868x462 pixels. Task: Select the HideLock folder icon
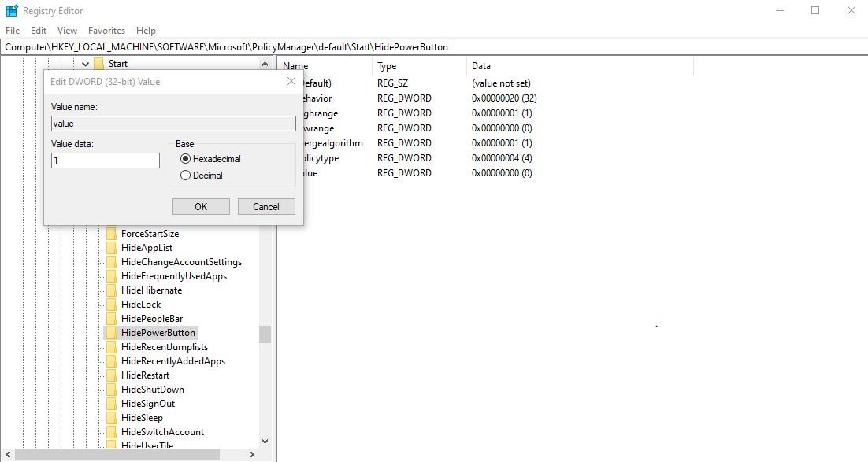coord(111,305)
